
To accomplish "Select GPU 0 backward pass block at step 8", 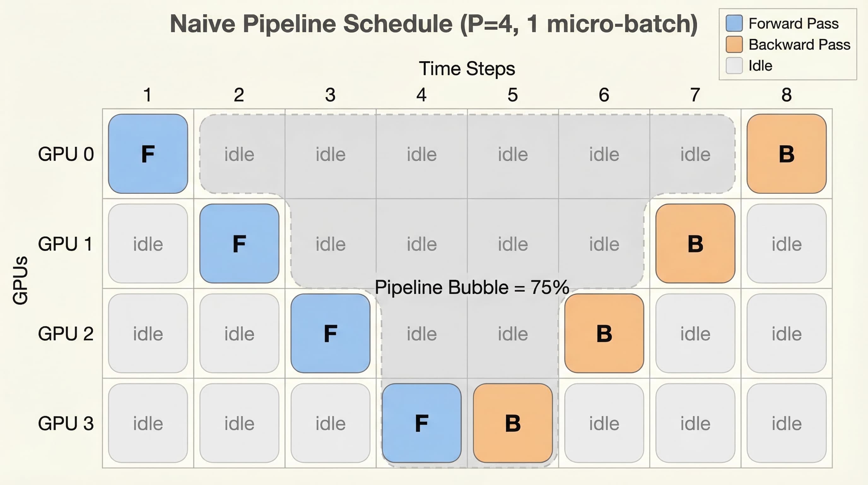I will click(786, 154).
